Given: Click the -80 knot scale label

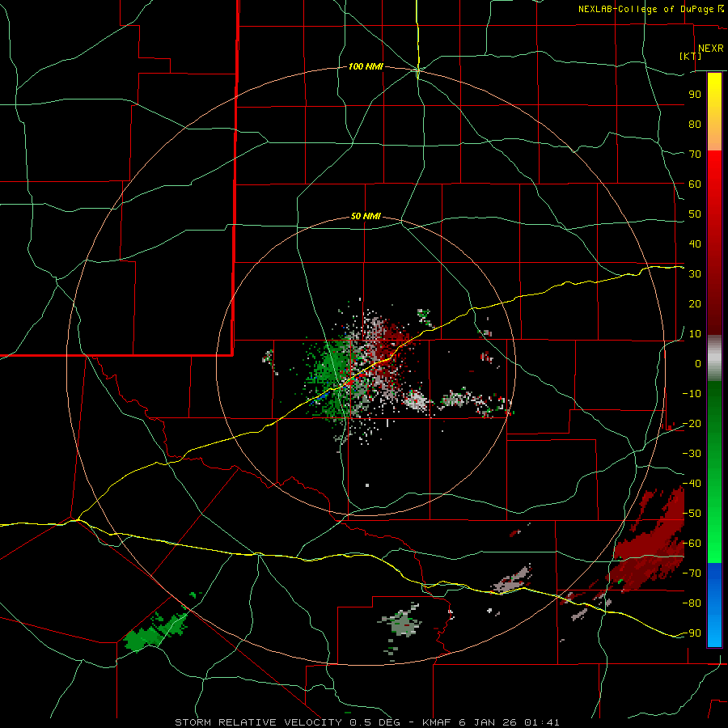Looking at the screenshot, I should (692, 603).
